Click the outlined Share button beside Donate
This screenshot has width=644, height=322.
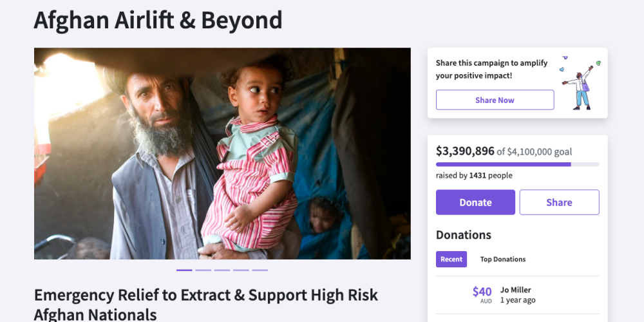pos(559,202)
